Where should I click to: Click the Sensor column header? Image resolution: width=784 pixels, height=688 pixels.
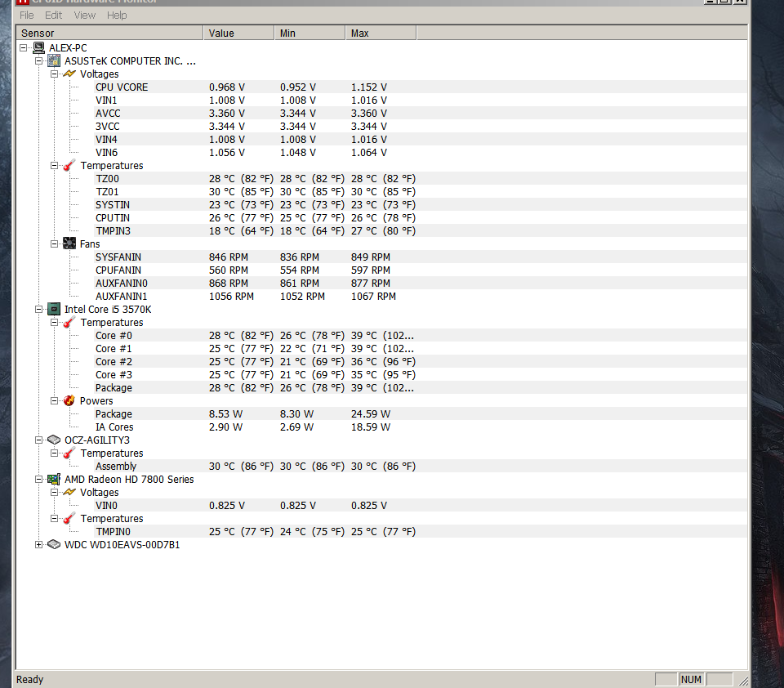click(x=109, y=33)
